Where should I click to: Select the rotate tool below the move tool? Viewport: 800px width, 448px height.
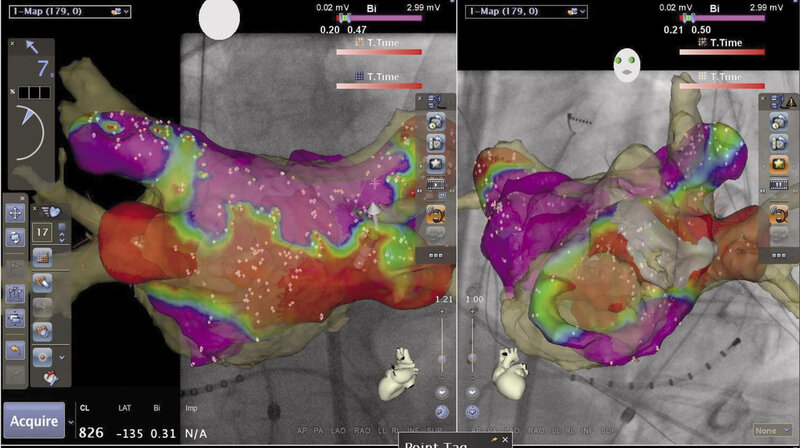coord(15,238)
